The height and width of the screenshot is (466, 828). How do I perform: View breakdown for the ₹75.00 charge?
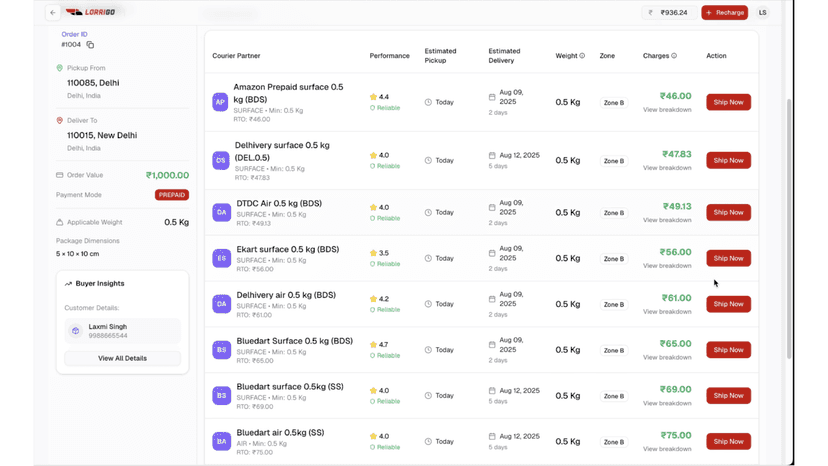tap(667, 449)
